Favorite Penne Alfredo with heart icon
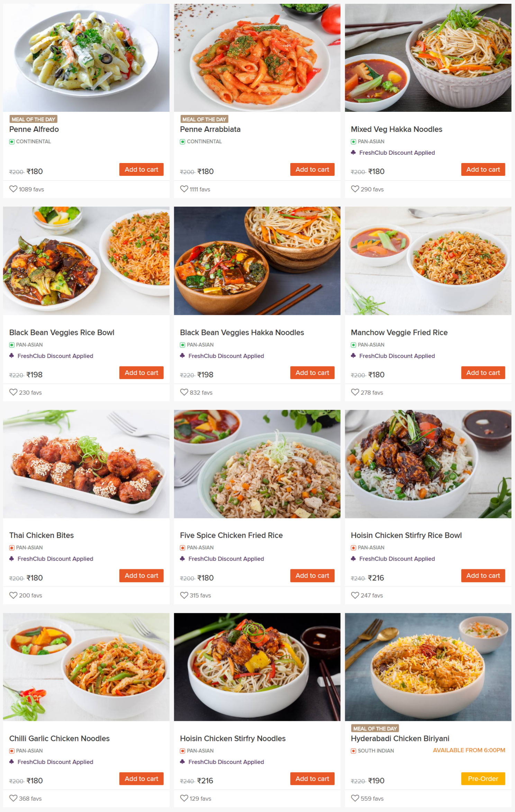The width and height of the screenshot is (515, 812). [x=13, y=189]
